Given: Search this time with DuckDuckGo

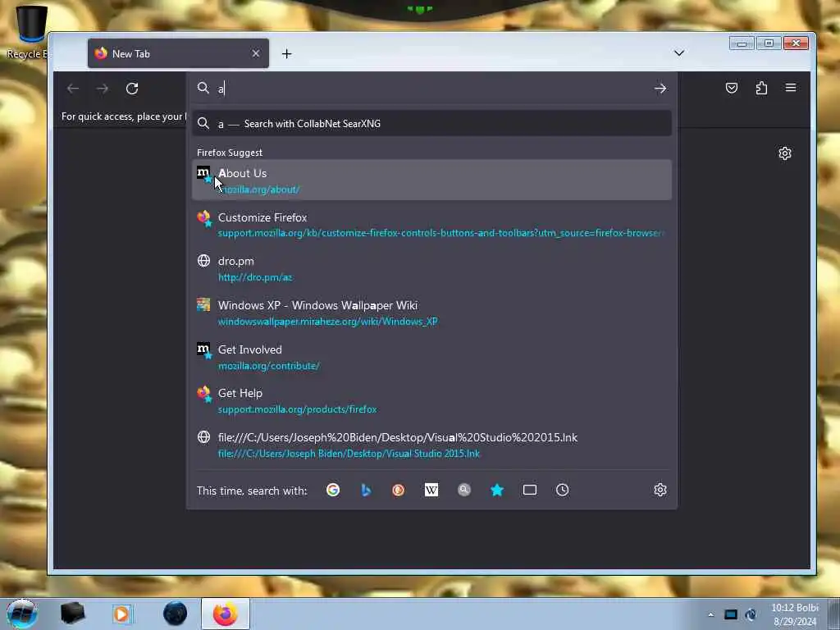Looking at the screenshot, I should (x=398, y=490).
